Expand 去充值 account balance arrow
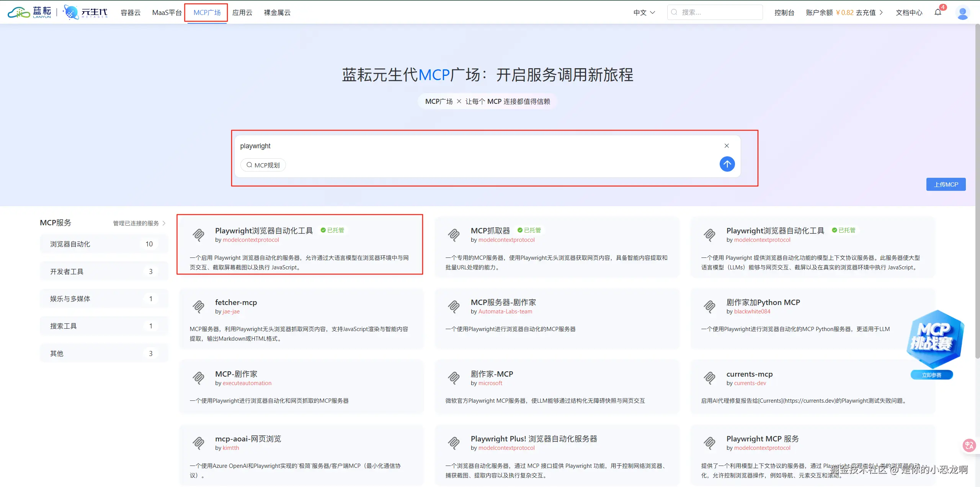The image size is (980, 487). tap(881, 13)
